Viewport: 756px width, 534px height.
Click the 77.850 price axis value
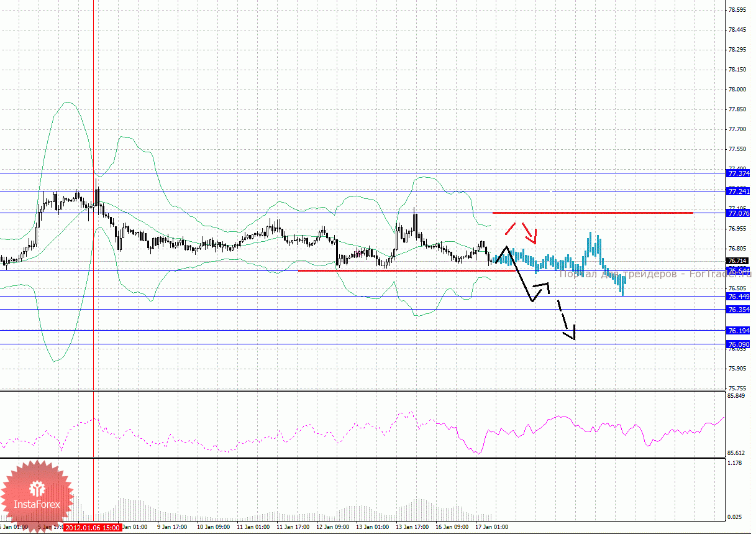[x=737, y=109]
